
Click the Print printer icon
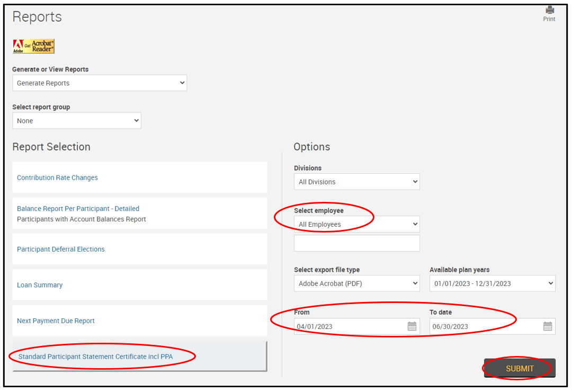[549, 10]
